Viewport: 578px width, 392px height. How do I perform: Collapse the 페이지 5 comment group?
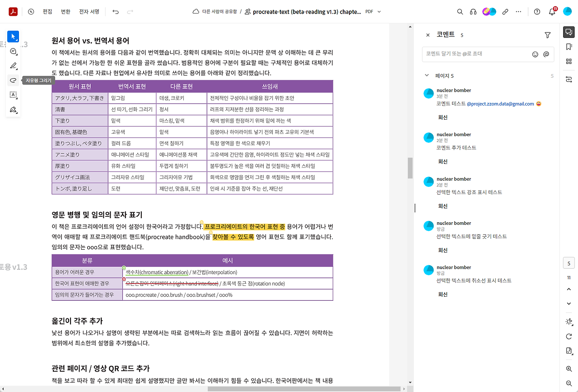tap(427, 75)
